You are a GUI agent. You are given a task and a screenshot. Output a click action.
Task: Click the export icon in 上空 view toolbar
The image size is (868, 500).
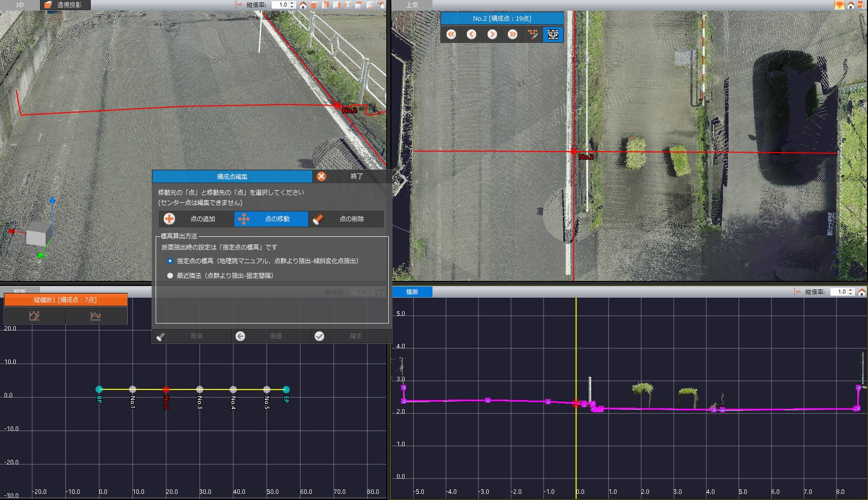[861, 5]
